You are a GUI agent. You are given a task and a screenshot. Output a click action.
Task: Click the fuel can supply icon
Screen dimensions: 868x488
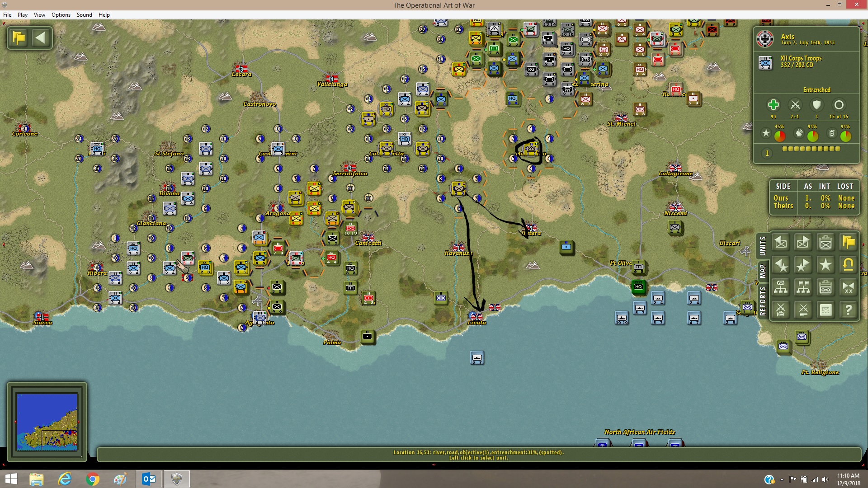point(832,133)
